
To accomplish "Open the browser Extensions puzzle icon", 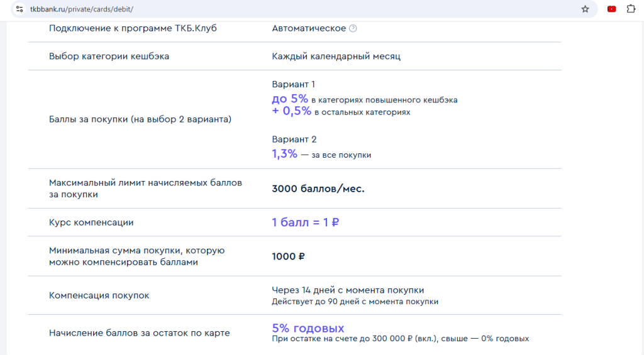I will (x=631, y=9).
